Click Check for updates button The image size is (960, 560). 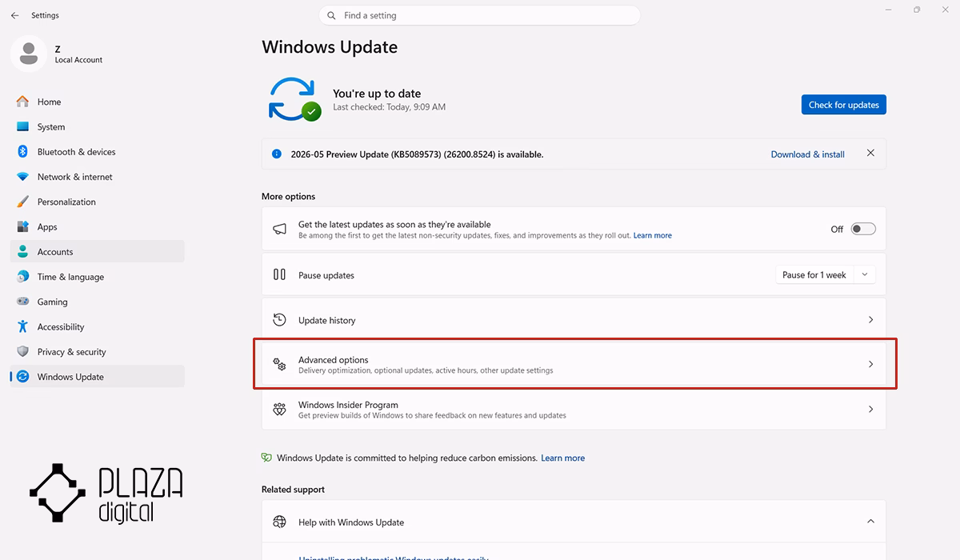coord(844,105)
